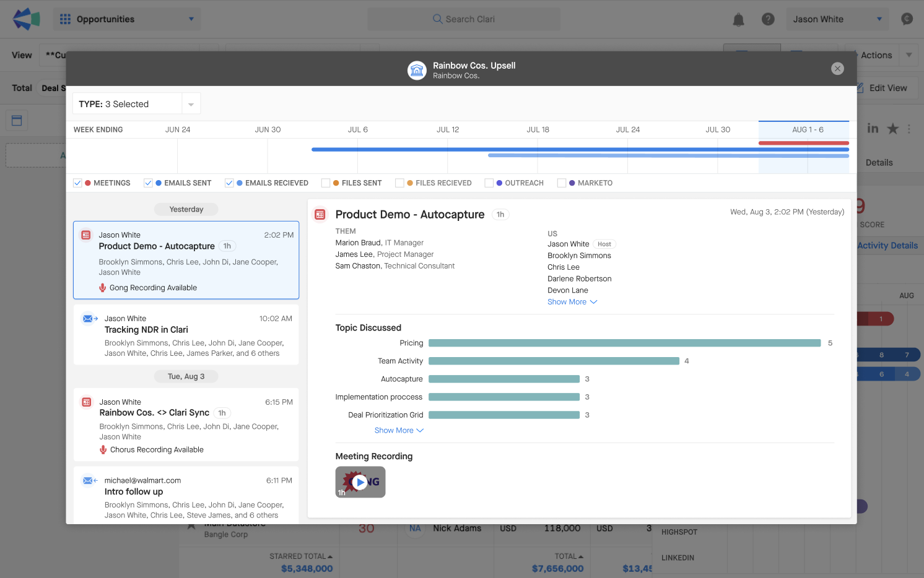This screenshot has height=578, width=924.
Task: Click the Autocapture topic bar
Action: pos(504,379)
